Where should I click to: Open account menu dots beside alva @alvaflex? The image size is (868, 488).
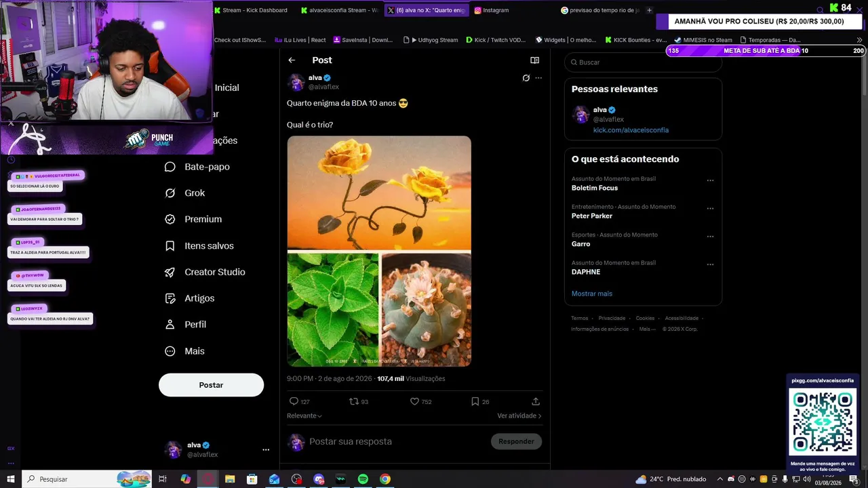(x=266, y=449)
